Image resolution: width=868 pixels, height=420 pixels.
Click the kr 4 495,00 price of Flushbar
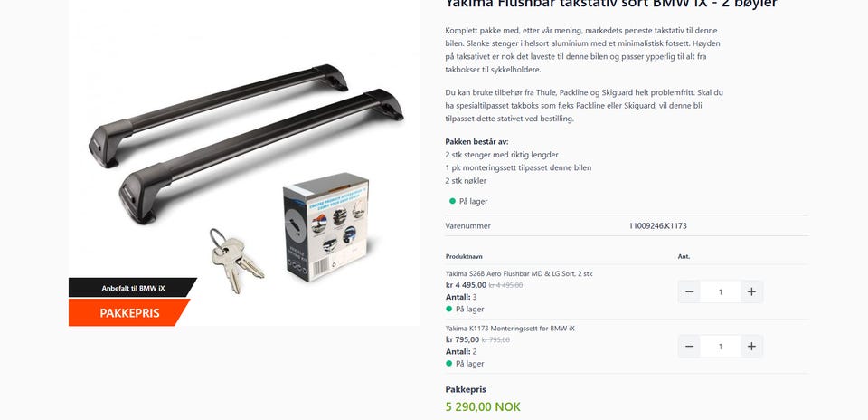(x=467, y=285)
